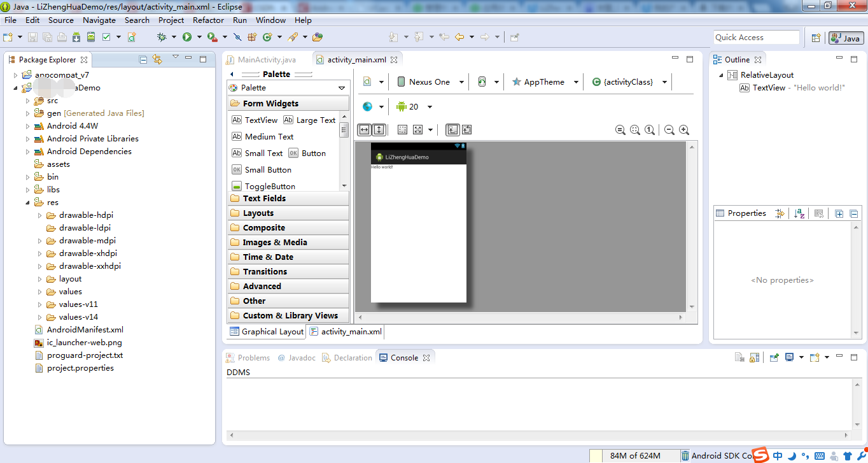
Task: Select Large Text widget in palette
Action: pyautogui.click(x=309, y=120)
